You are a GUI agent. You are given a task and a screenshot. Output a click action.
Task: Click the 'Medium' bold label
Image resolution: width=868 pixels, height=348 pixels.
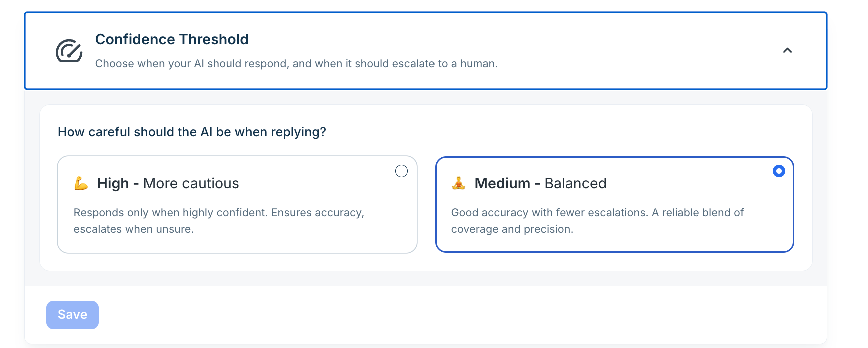(x=502, y=183)
